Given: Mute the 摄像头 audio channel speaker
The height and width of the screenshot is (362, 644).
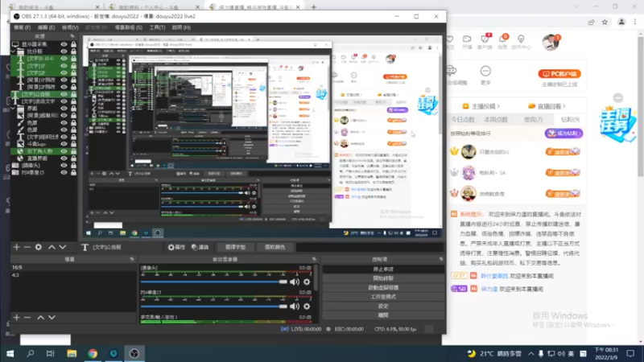Looking at the screenshot, I should (x=295, y=282).
